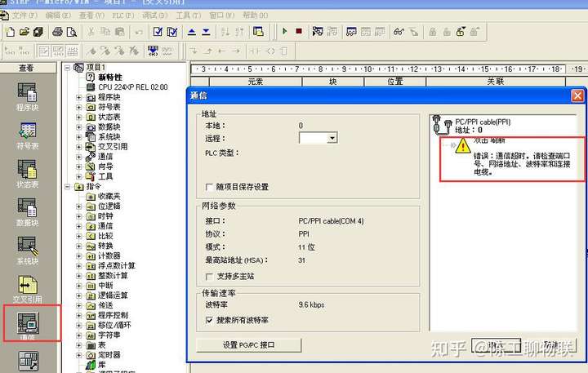The width and height of the screenshot is (588, 373).
Task: Click the Print toolbar icon
Action: pos(57,32)
